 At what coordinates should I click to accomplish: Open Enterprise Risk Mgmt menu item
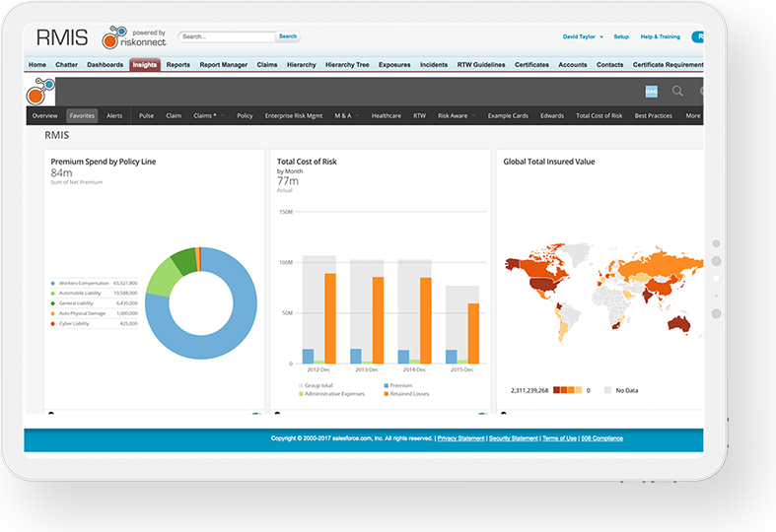point(294,115)
